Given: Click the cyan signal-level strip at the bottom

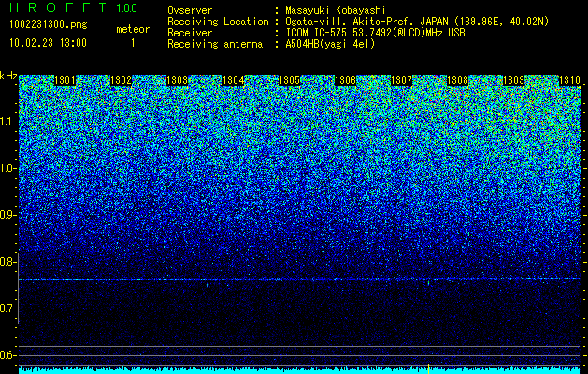Looking at the screenshot, I should click(x=299, y=370).
